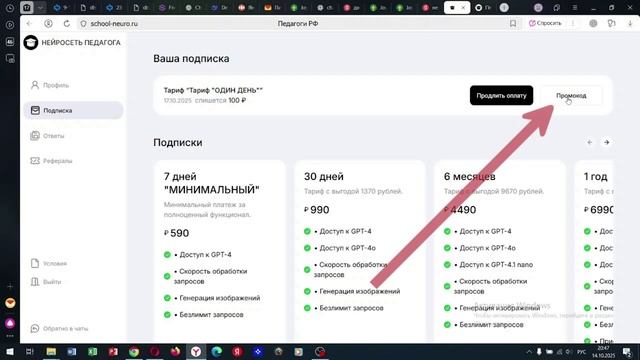Open the Ответы sidebar section
This screenshot has width=640, height=360.
pyautogui.click(x=47, y=136)
